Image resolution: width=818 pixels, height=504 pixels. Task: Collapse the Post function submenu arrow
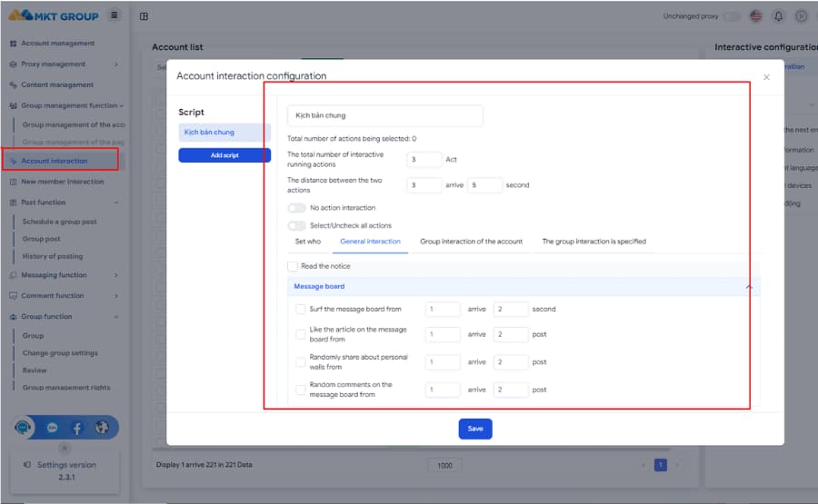click(115, 203)
